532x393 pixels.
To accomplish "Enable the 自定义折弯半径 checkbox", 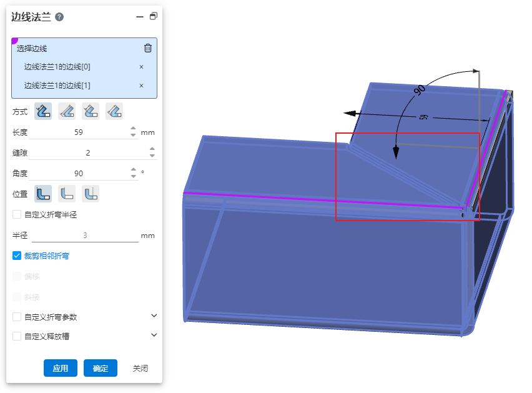I will [x=17, y=214].
